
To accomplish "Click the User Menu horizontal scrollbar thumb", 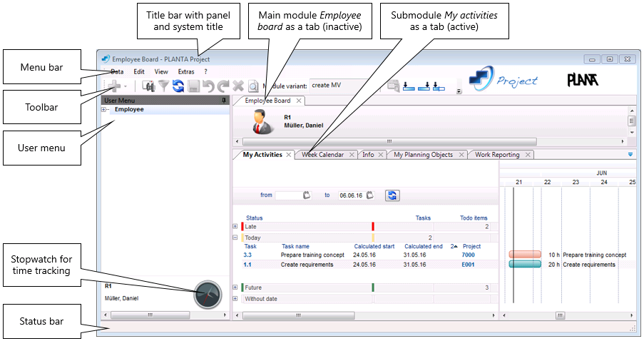I will (x=150, y=315).
